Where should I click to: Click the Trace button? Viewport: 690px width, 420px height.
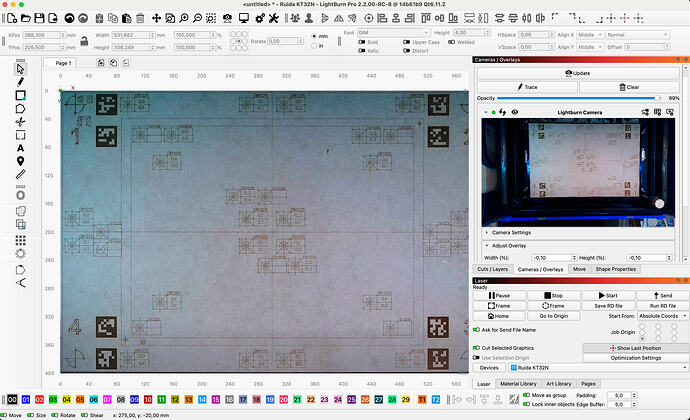click(527, 87)
